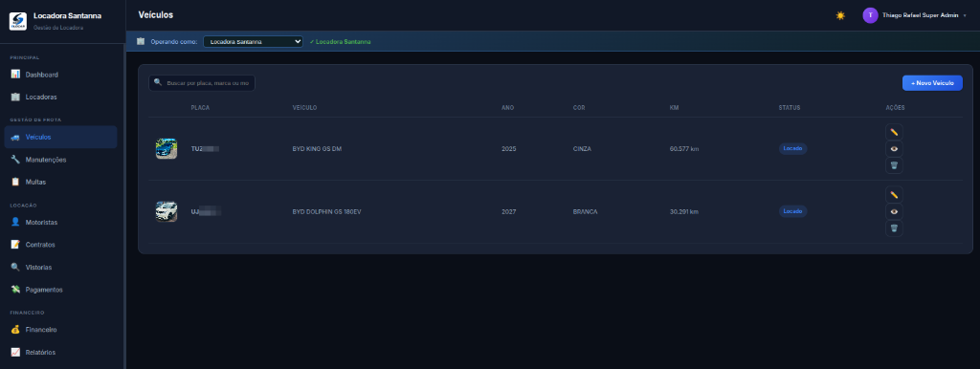View details of BYD DOLPHIN GS 180EV
The image size is (980, 369).
coord(894,211)
